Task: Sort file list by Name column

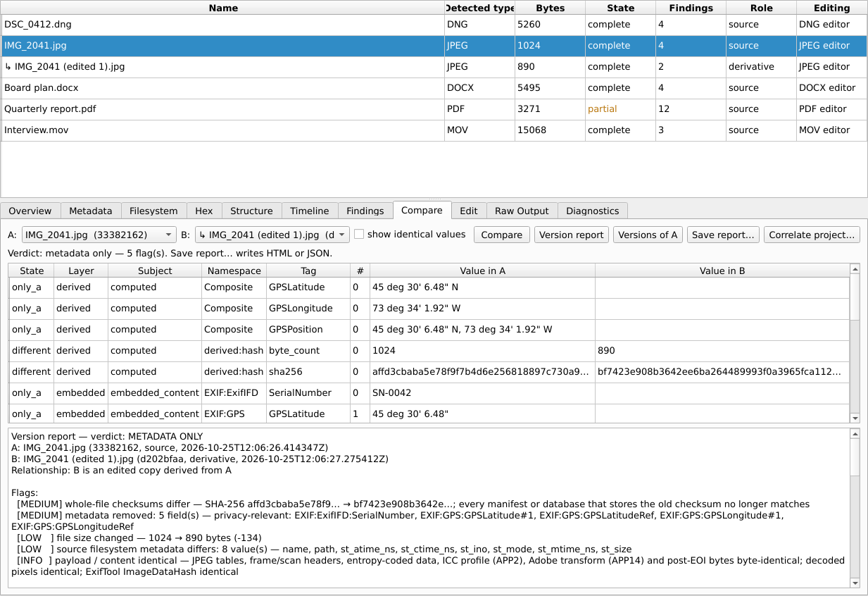Action: 223,8
